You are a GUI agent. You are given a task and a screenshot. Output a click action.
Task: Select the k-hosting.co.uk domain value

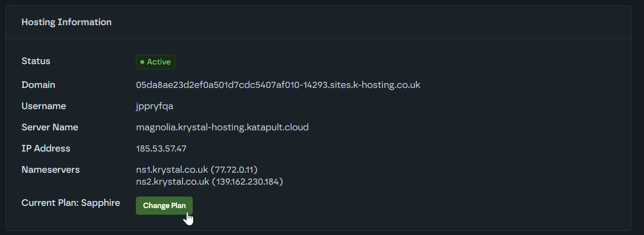tap(278, 85)
